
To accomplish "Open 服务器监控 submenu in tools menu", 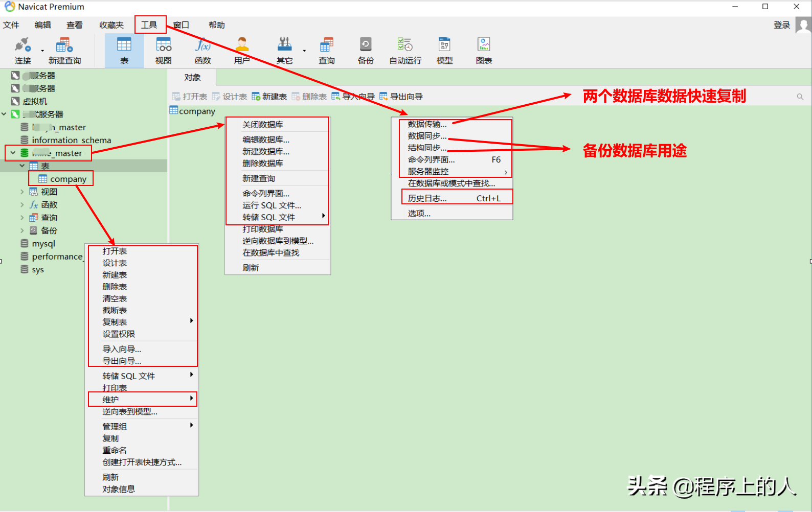I will tap(452, 172).
